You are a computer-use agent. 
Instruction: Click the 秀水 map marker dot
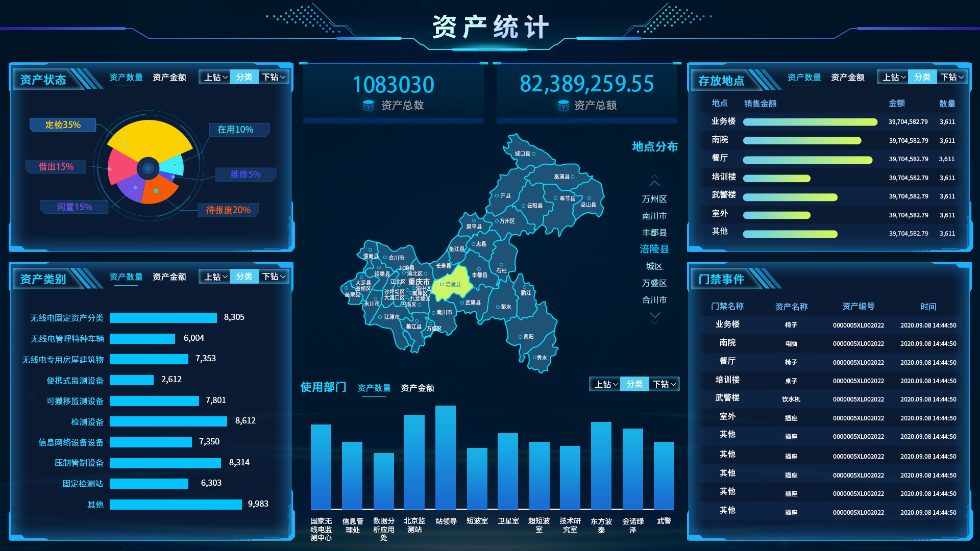click(534, 357)
